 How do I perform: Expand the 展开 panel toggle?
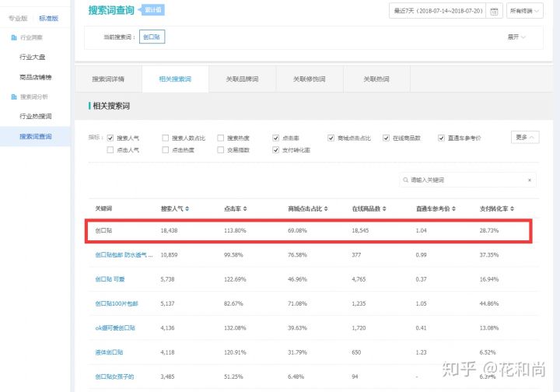(516, 37)
